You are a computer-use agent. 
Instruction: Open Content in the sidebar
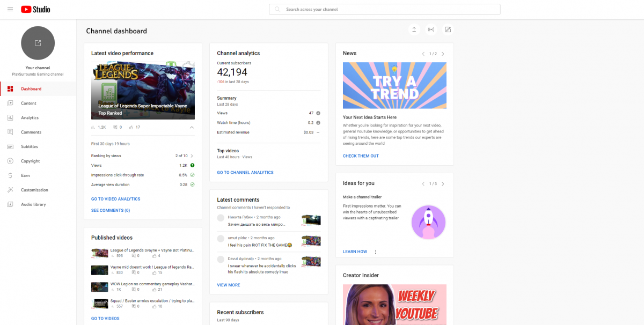[28, 104]
